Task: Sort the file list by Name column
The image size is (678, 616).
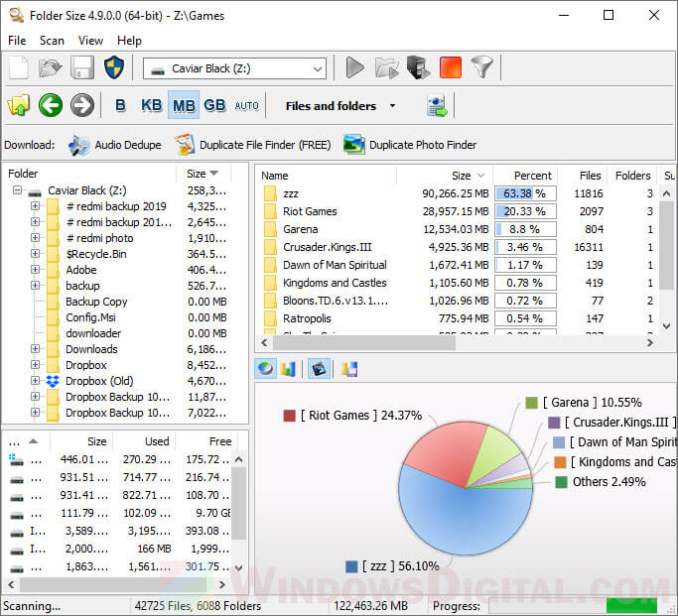Action: 328,176
